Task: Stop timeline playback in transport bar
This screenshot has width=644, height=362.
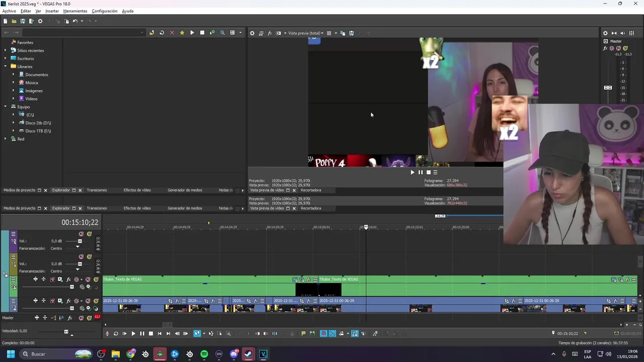Action: point(150,333)
